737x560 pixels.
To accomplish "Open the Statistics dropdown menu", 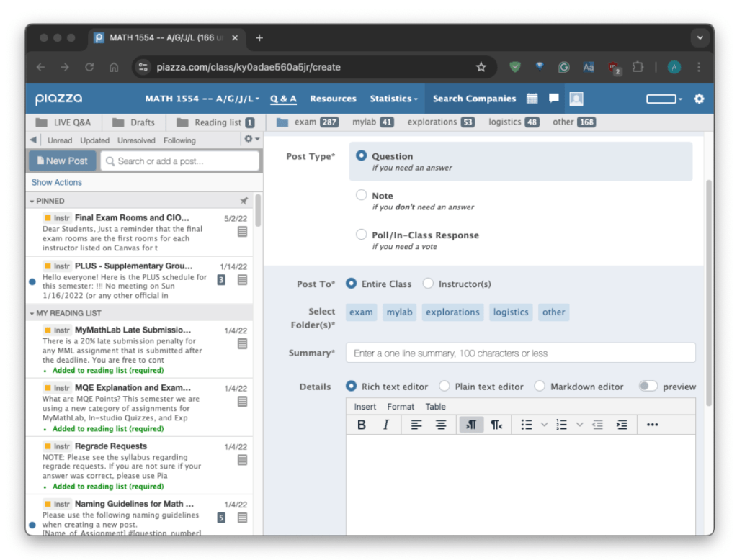I will pos(393,99).
